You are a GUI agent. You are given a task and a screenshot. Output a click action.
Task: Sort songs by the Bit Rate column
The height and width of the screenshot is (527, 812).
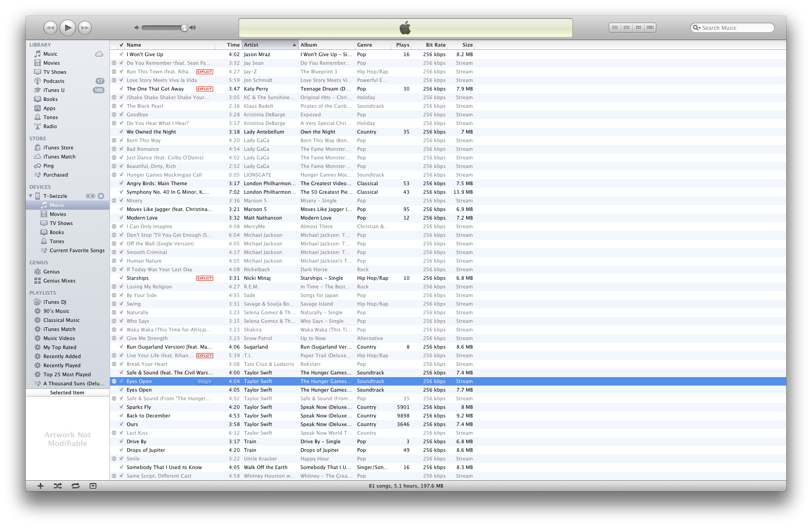pyautogui.click(x=430, y=45)
